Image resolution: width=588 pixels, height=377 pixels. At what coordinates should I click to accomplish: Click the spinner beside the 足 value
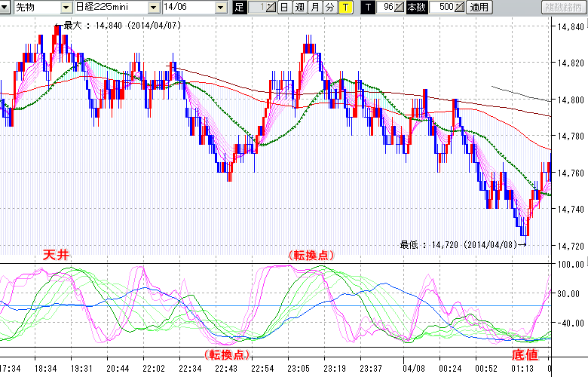coord(271,8)
